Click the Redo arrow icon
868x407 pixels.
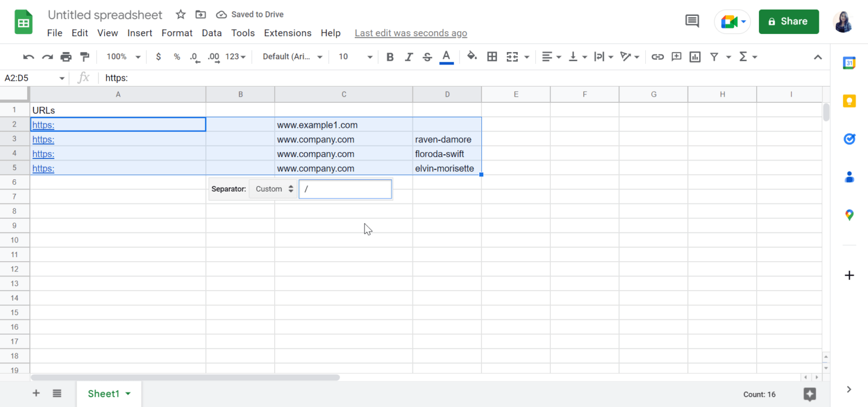click(x=47, y=57)
